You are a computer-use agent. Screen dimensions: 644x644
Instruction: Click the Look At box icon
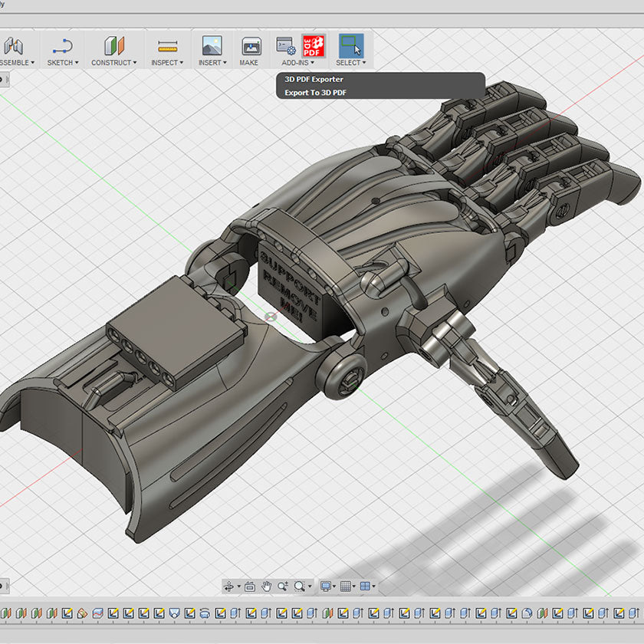[250, 586]
